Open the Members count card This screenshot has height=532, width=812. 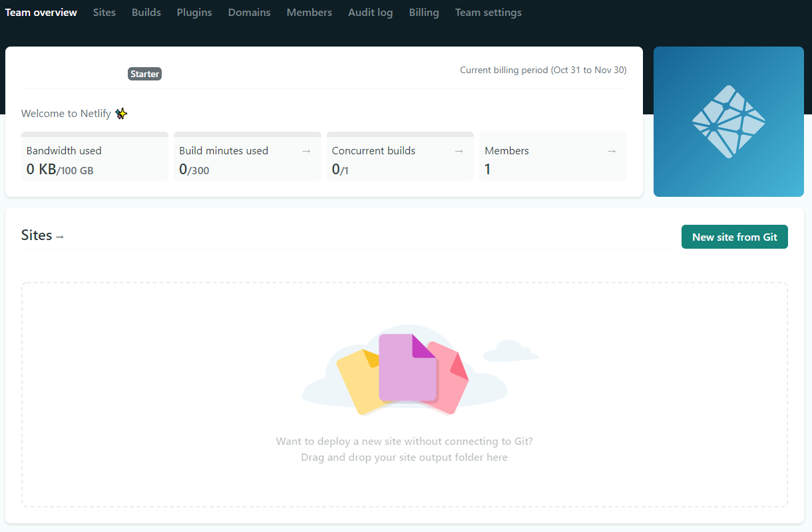point(553,156)
